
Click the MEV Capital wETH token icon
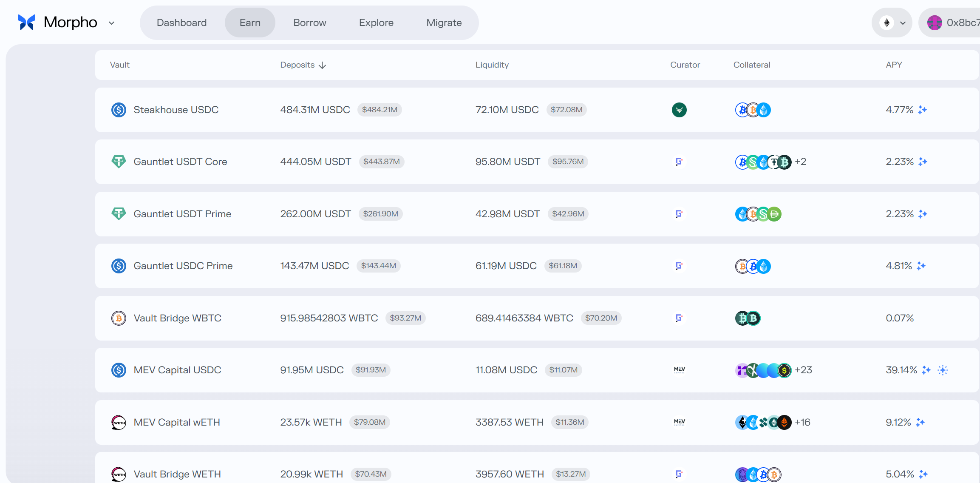pyautogui.click(x=119, y=422)
